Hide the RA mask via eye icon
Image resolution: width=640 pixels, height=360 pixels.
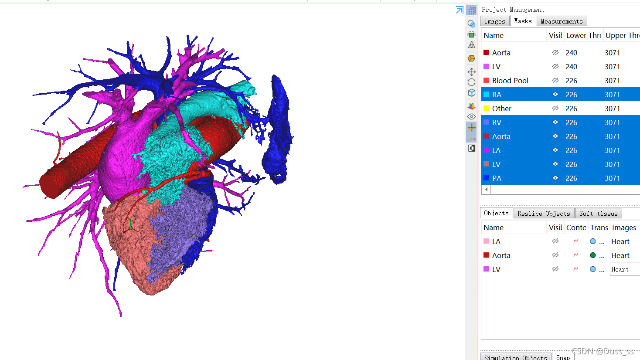click(555, 94)
